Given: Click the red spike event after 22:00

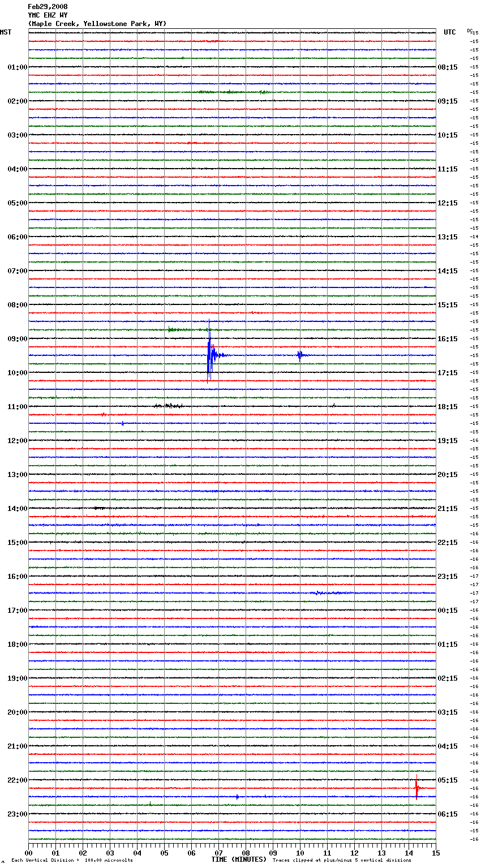Looking at the screenshot, I should (417, 787).
